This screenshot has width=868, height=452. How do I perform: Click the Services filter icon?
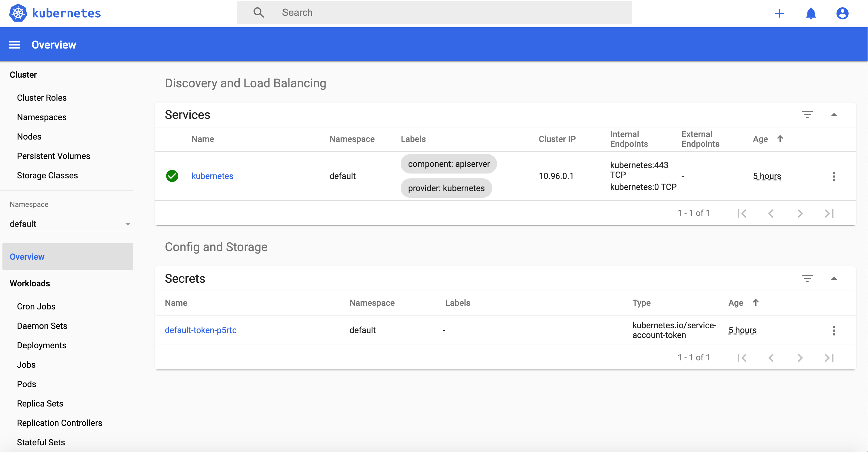807,115
